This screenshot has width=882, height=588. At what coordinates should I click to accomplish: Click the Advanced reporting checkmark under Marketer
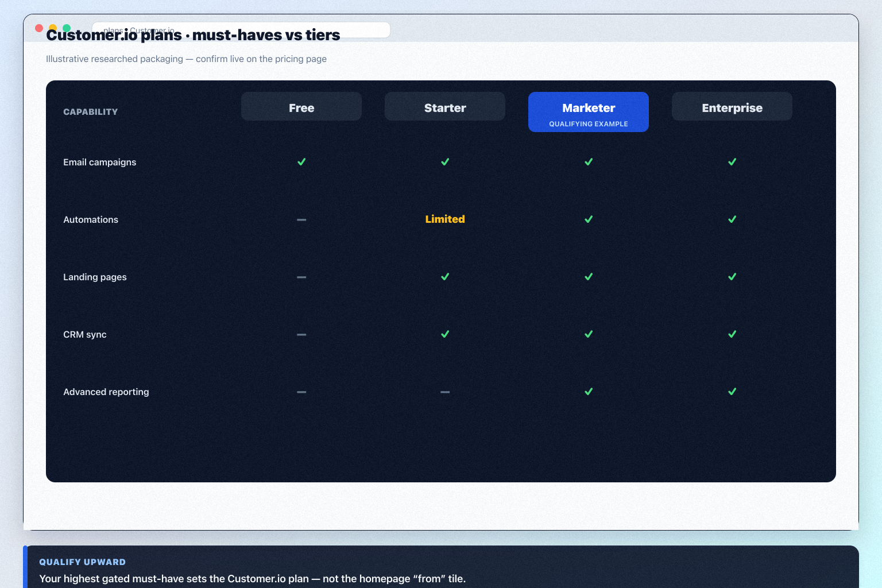point(589,392)
